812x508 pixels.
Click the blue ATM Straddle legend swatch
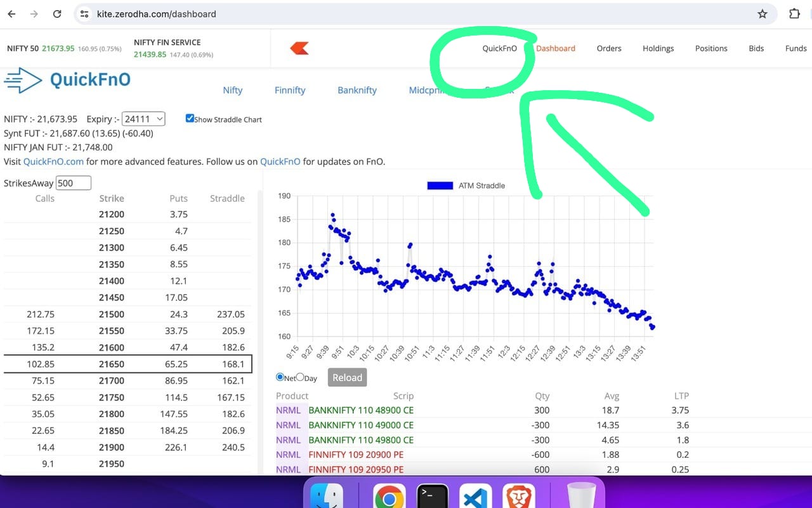(440, 185)
